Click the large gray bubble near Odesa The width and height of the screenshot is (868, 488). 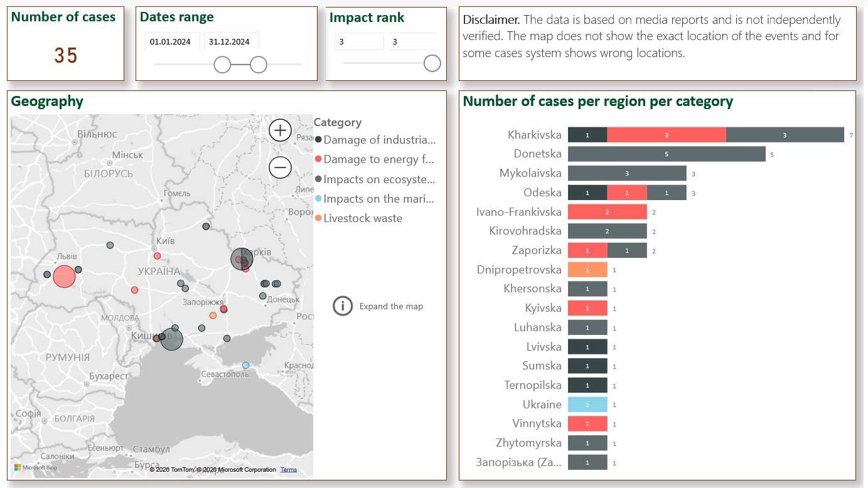(x=171, y=339)
